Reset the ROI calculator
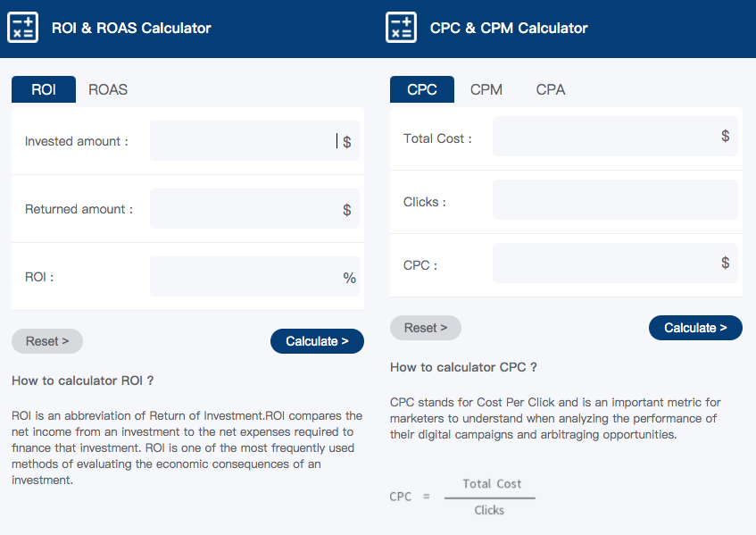The height and width of the screenshot is (535, 756). 47,341
